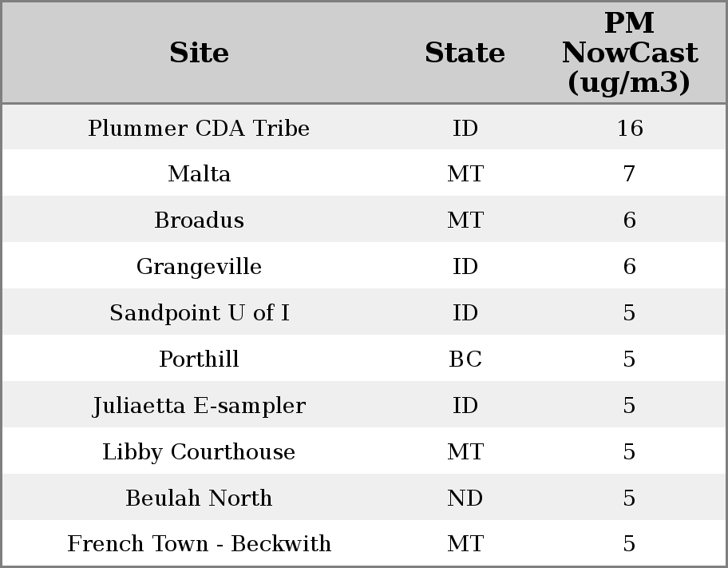The width and height of the screenshot is (728, 568).
Task: Select the Malta site name
Action: tap(199, 174)
